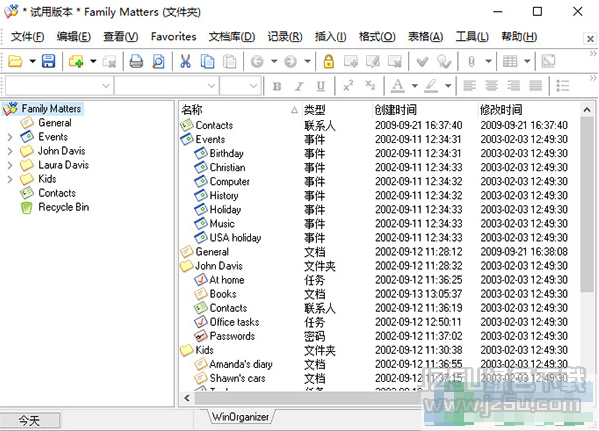
Task: Toggle bold formatting
Action: tap(277, 86)
